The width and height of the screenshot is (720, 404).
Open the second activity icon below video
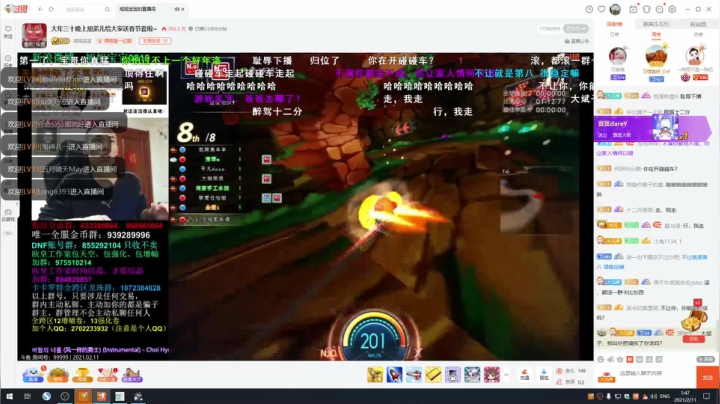click(x=57, y=375)
